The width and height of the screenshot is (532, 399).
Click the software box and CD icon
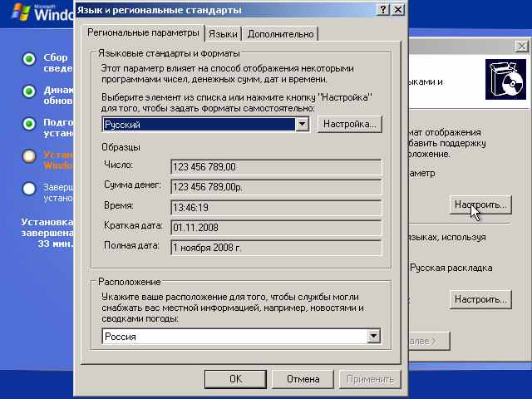(505, 80)
